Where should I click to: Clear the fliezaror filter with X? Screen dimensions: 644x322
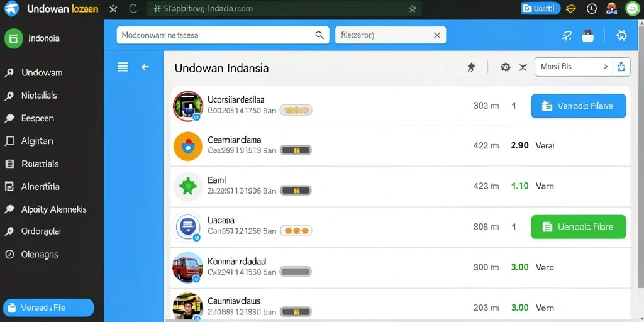click(437, 36)
